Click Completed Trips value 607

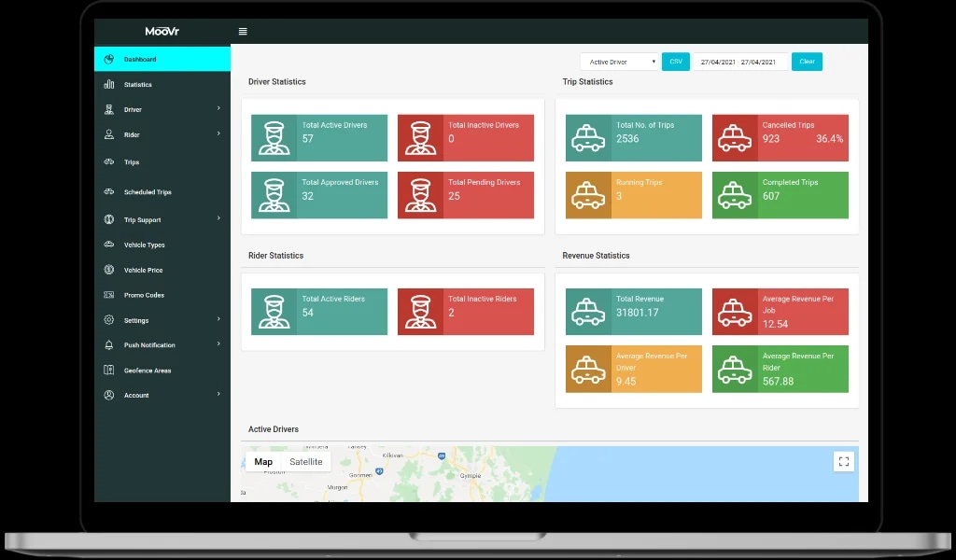click(x=770, y=196)
